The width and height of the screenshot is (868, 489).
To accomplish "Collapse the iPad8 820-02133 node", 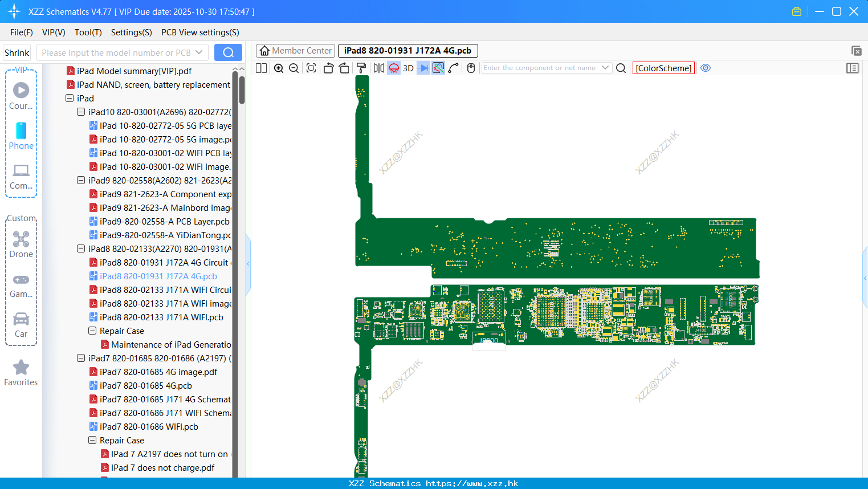I will click(x=81, y=248).
